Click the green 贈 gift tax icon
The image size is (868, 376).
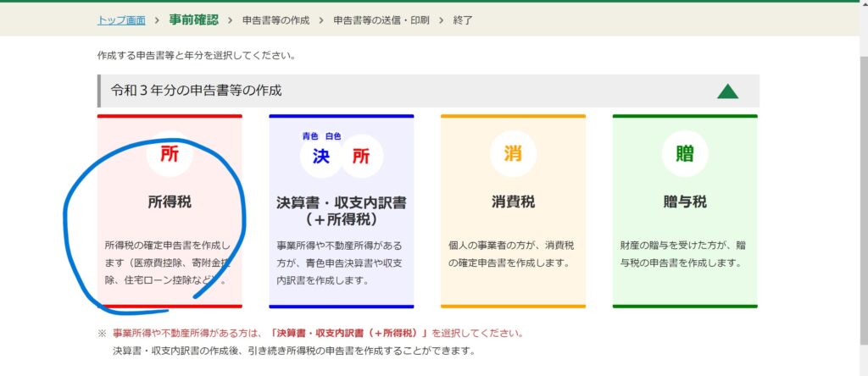tap(685, 154)
